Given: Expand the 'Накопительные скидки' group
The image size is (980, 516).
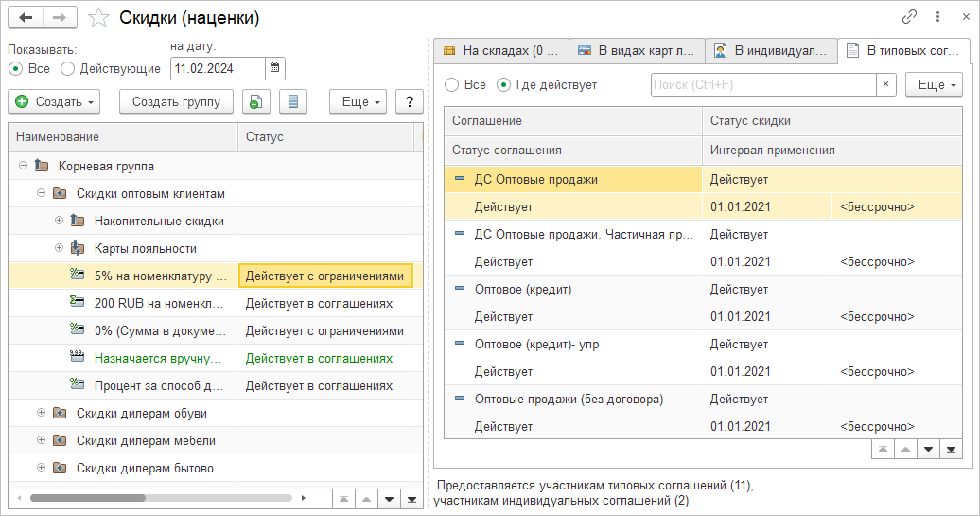Looking at the screenshot, I should coord(59,221).
